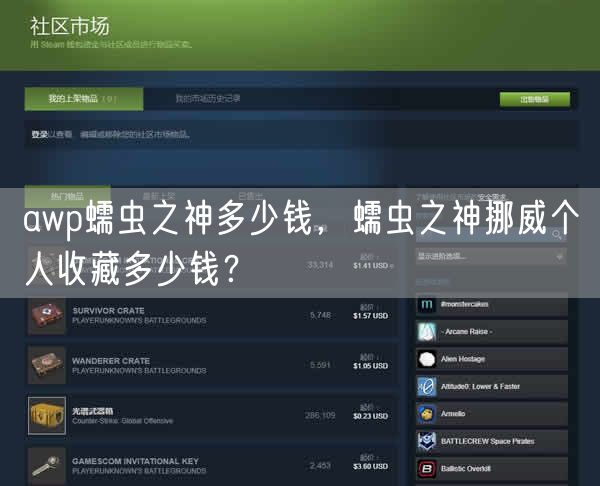Click the 登录 login link

pyautogui.click(x=39, y=134)
